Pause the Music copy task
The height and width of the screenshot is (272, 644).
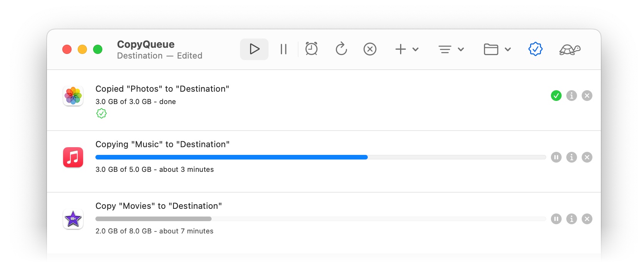556,157
